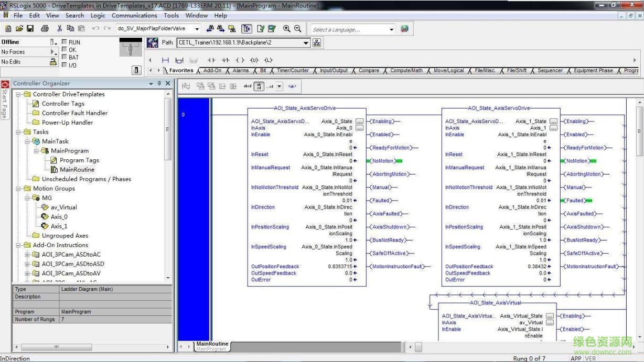Insert a new Rung element
This screenshot has width=644, height=362.
[x=165, y=60]
